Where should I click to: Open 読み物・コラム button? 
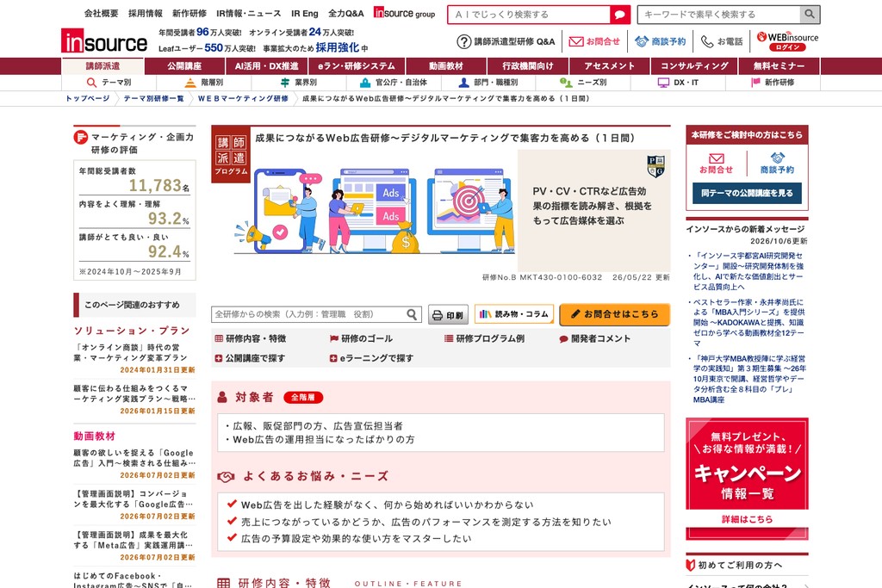pyautogui.click(x=514, y=314)
